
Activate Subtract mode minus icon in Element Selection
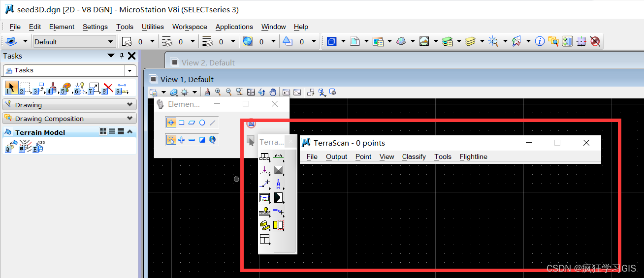(x=192, y=140)
